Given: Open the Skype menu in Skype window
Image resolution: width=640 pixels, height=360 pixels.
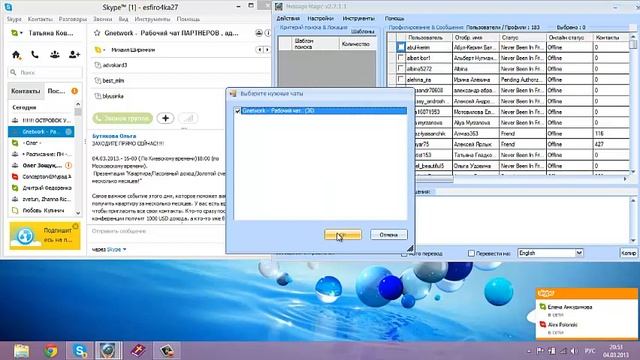Looking at the screenshot, I should (x=14, y=19).
